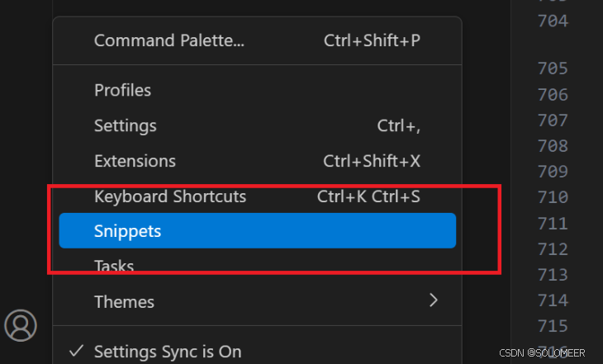
Task: Select Tasks from the menu
Action: 114,266
